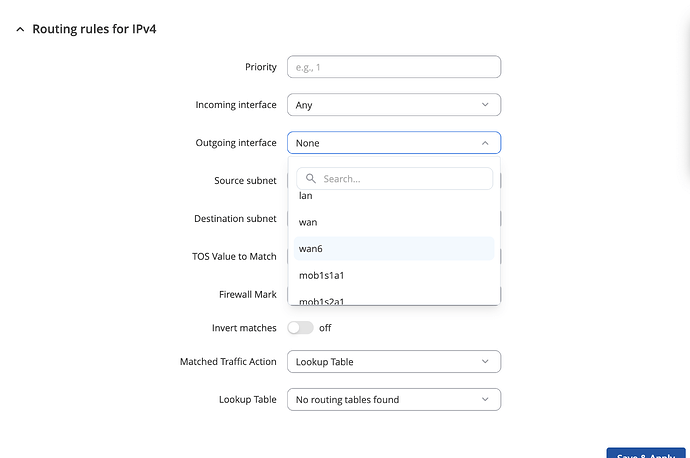Click the Lookup Table chevron arrow
Image resolution: width=690 pixels, height=458 pixels.
click(x=485, y=399)
